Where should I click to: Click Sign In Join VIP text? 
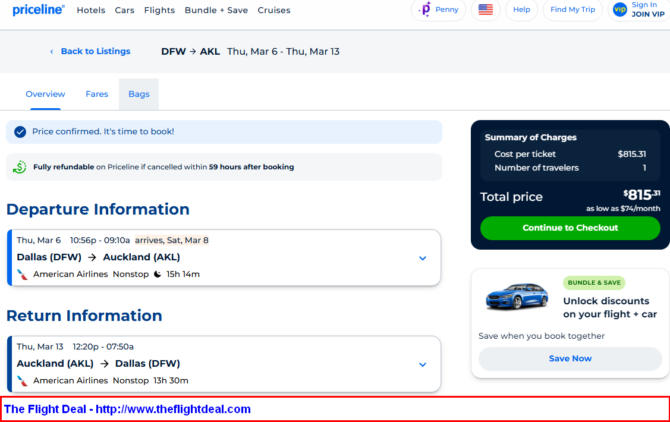pos(648,9)
